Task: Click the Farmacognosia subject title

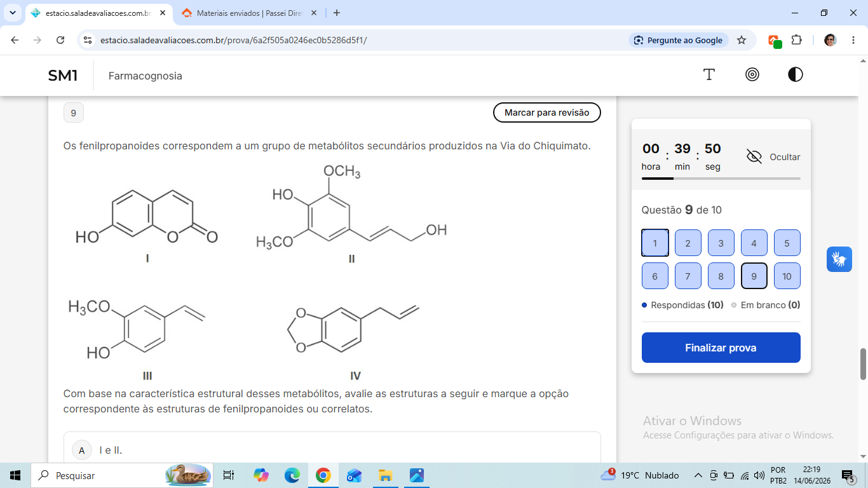Action: 146,76
